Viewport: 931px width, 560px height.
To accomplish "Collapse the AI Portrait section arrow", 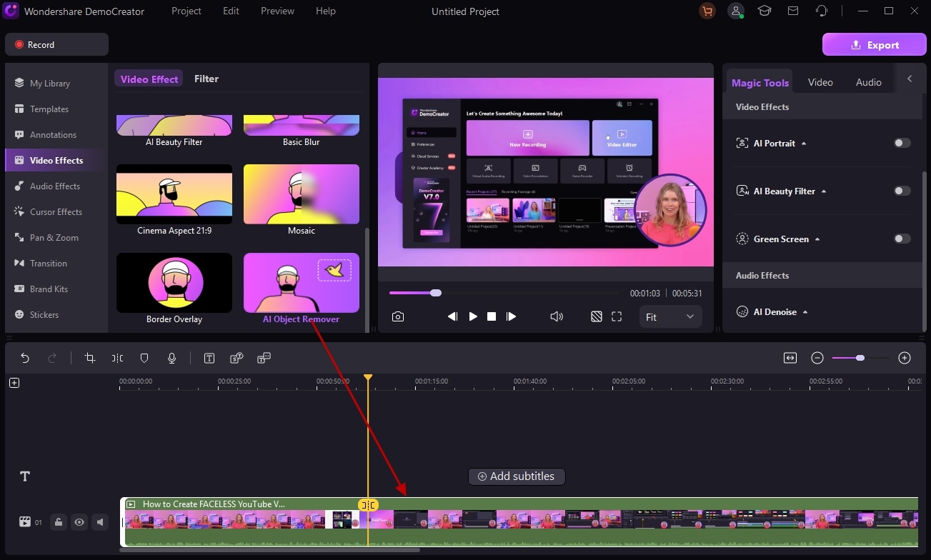I will click(804, 144).
